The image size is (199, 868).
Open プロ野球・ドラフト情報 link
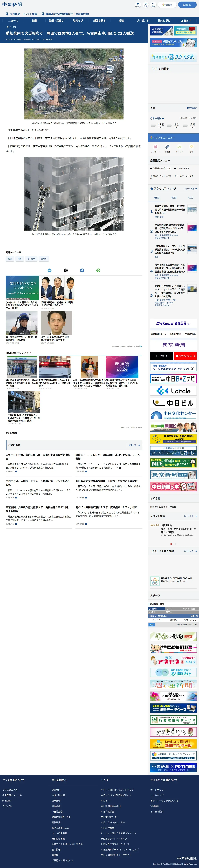click(x=21, y=14)
